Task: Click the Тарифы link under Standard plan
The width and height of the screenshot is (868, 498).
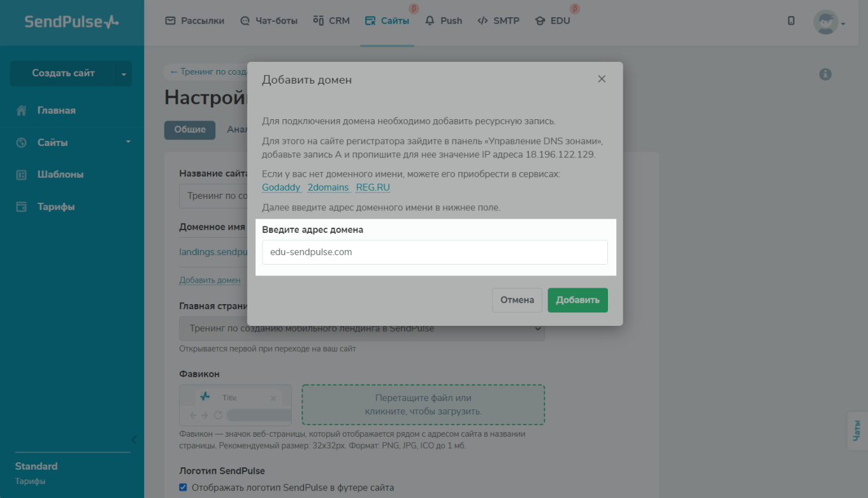Action: [x=30, y=481]
